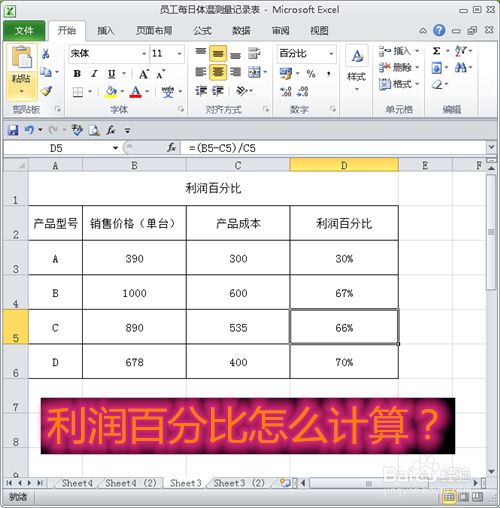Switch to the 审阅 tab
The width and height of the screenshot is (500, 508).
tap(281, 31)
